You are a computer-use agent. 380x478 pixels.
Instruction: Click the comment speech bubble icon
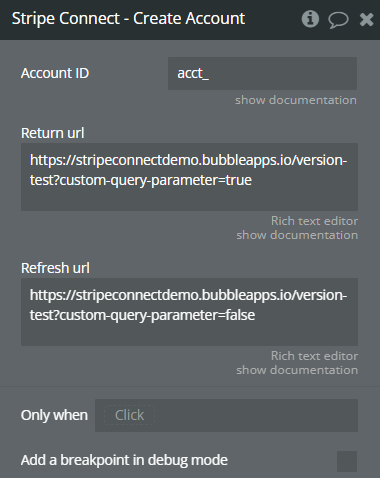pos(338,20)
